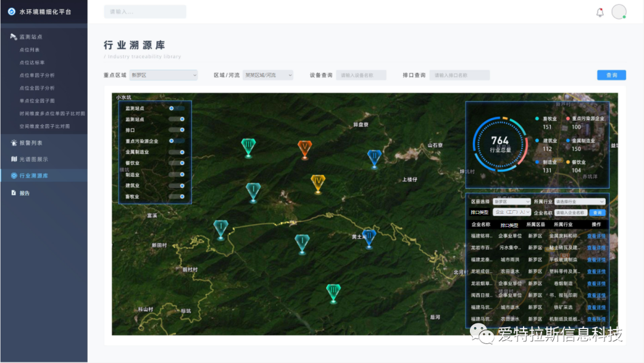644x363 pixels.
Task: Toggle the 排口 layer switch
Action: coord(177,130)
